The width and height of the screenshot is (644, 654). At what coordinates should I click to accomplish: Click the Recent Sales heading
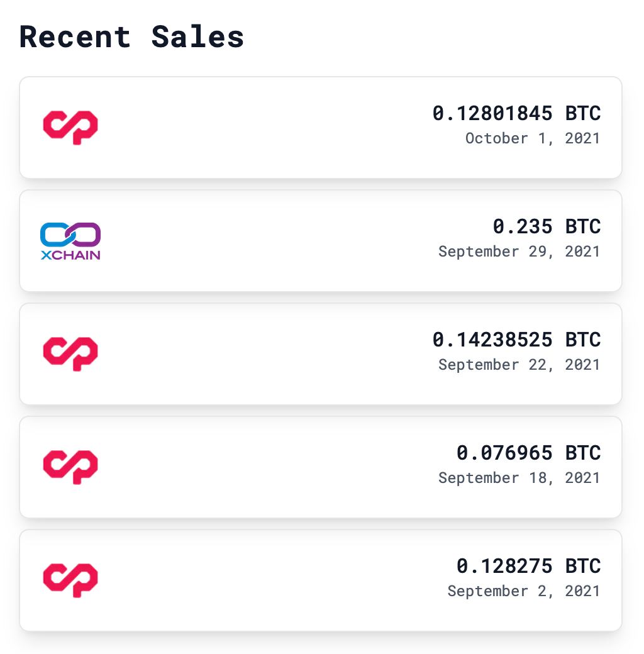(x=131, y=36)
